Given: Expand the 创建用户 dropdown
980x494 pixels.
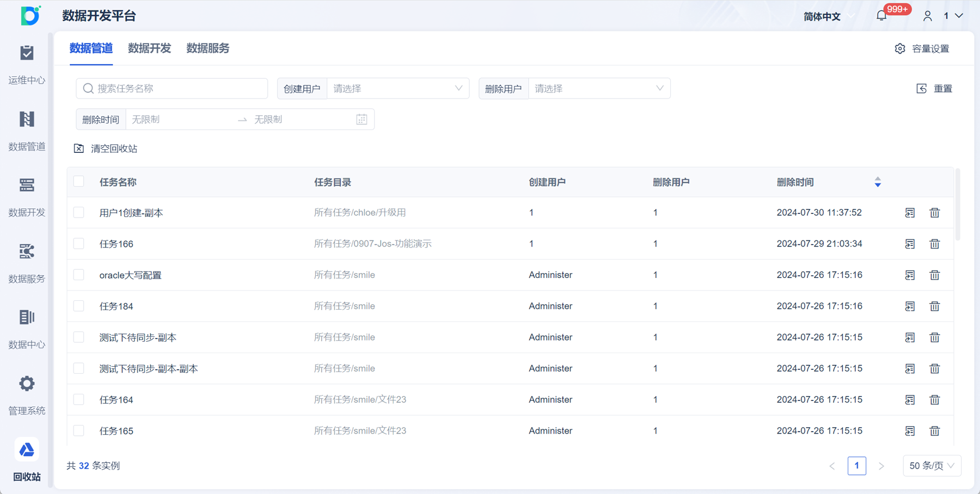Looking at the screenshot, I should click(398, 89).
